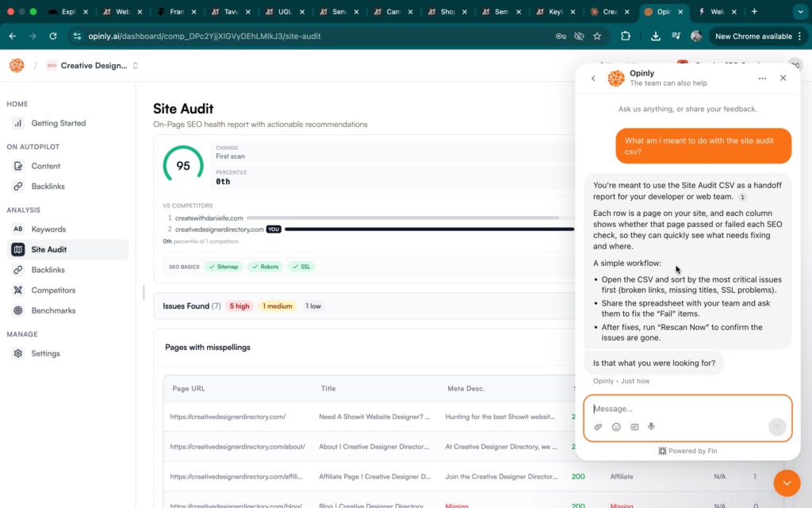Click the password key icon in address bar
The image size is (812, 508).
pyautogui.click(x=561, y=37)
